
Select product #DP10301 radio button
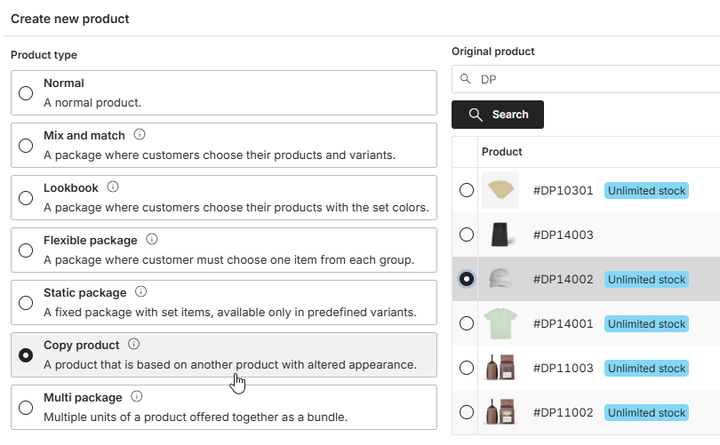[x=466, y=190]
